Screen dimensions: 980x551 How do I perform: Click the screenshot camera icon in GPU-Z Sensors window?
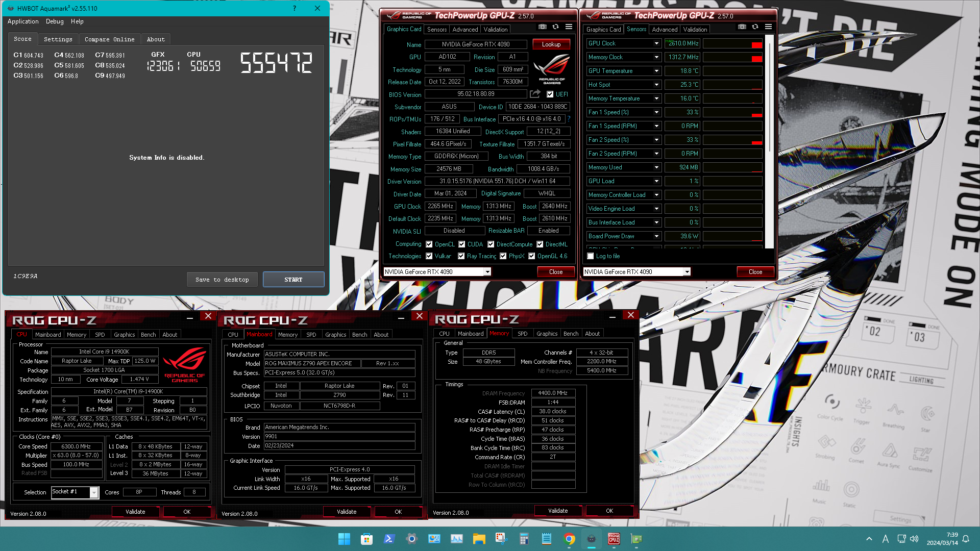tap(742, 27)
